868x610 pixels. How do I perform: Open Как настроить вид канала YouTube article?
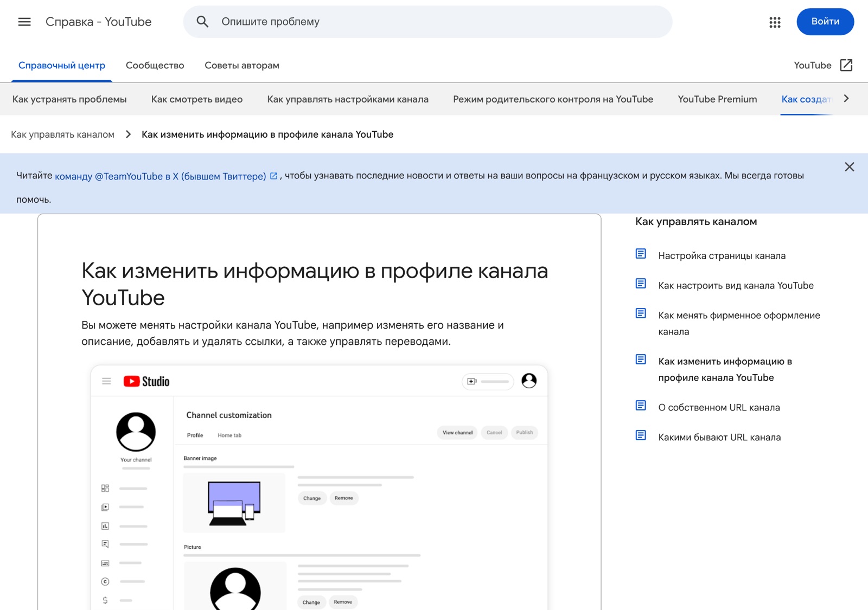click(736, 286)
